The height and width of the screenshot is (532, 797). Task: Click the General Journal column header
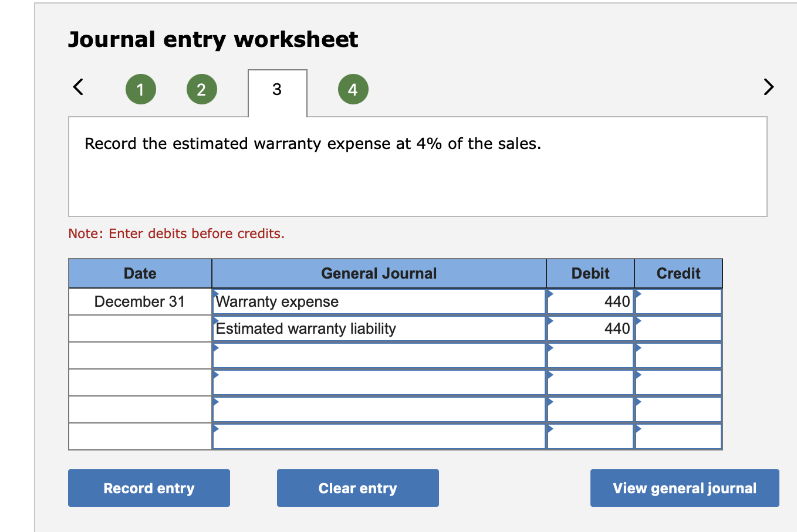point(379,273)
